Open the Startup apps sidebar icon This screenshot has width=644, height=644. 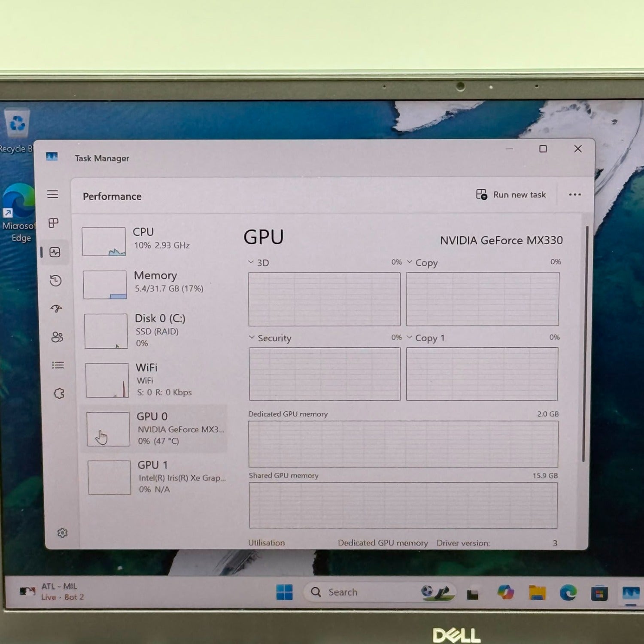coord(56,308)
